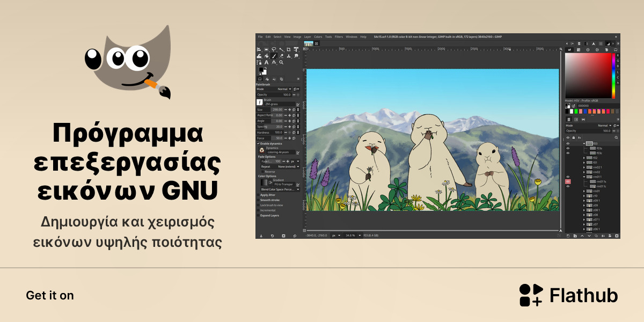
Task: Click save tool preset icon at bottom left
Action: [261, 236]
